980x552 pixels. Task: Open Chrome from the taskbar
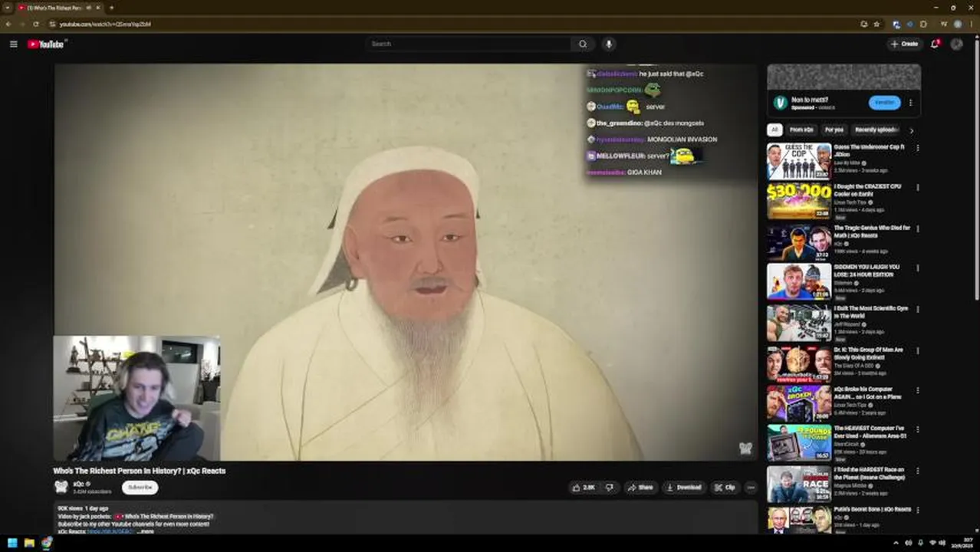[x=47, y=543]
